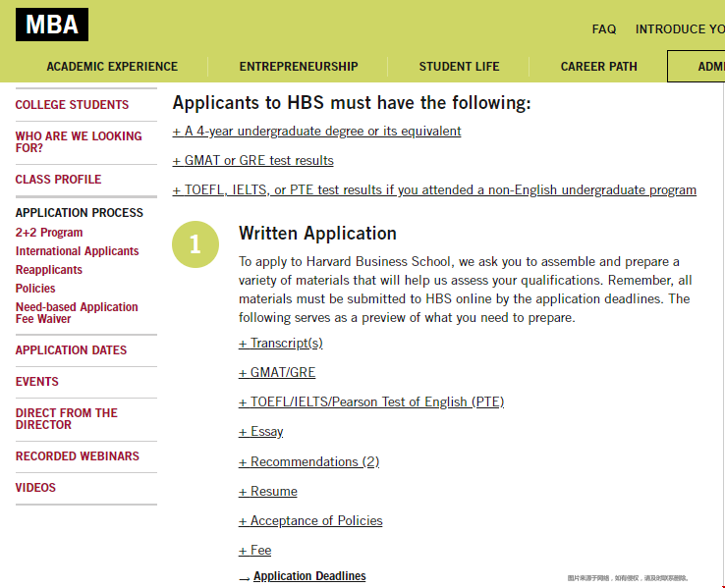Go to Recorded Webinars

[x=78, y=455]
